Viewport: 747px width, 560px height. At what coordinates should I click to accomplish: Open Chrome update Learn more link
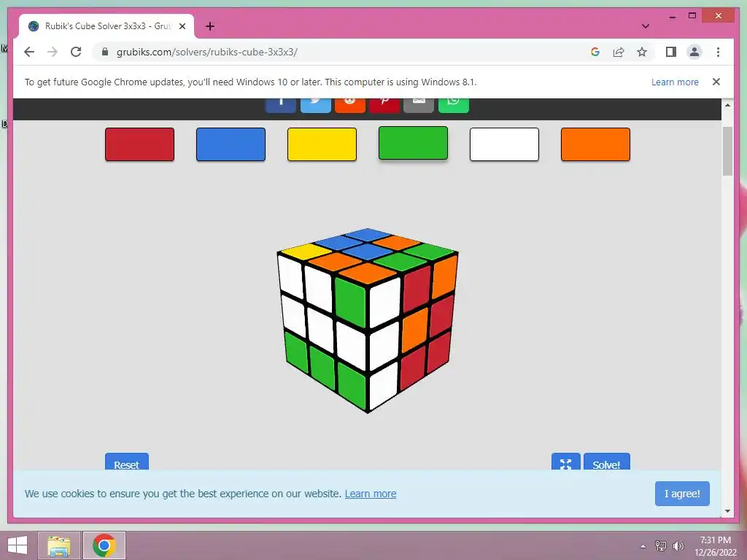[x=675, y=82]
